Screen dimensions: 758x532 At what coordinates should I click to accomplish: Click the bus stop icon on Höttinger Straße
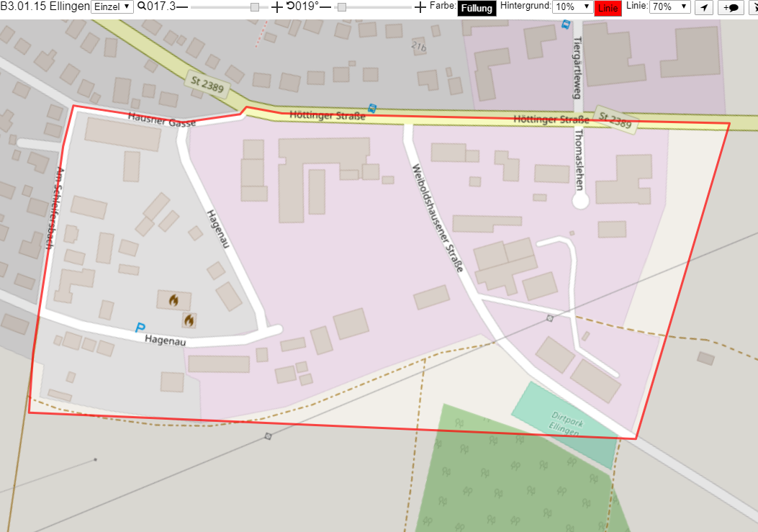tap(371, 108)
